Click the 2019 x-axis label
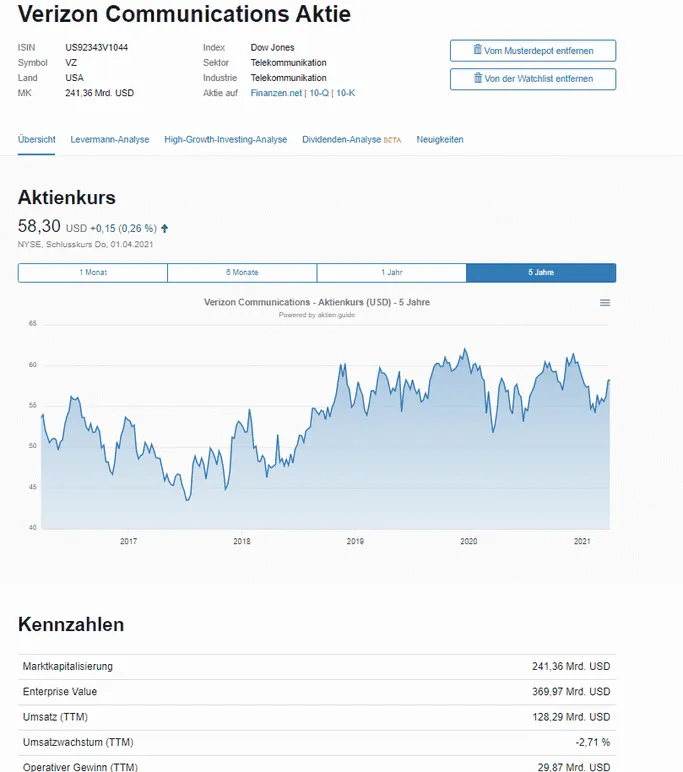 click(355, 542)
